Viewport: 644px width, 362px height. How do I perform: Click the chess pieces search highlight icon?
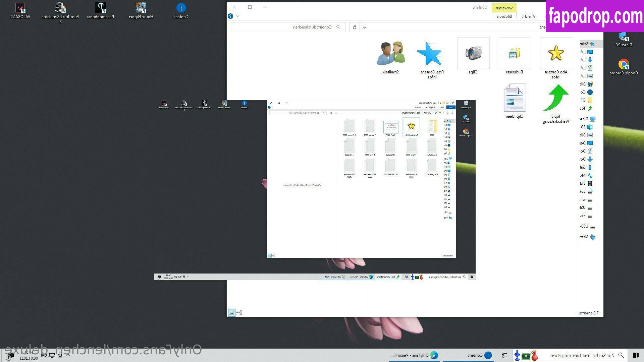click(x=526, y=355)
